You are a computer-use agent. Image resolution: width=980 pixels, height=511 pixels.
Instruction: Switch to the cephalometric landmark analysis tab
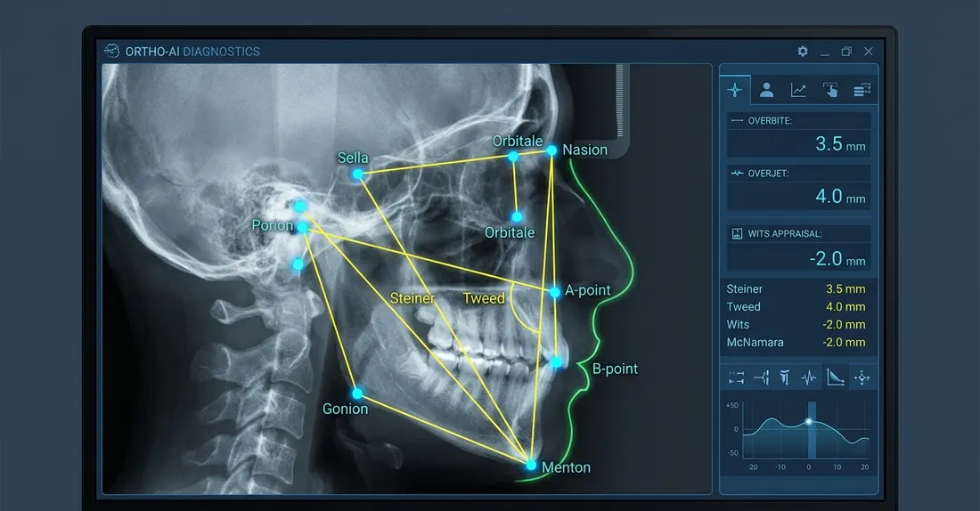point(735,90)
